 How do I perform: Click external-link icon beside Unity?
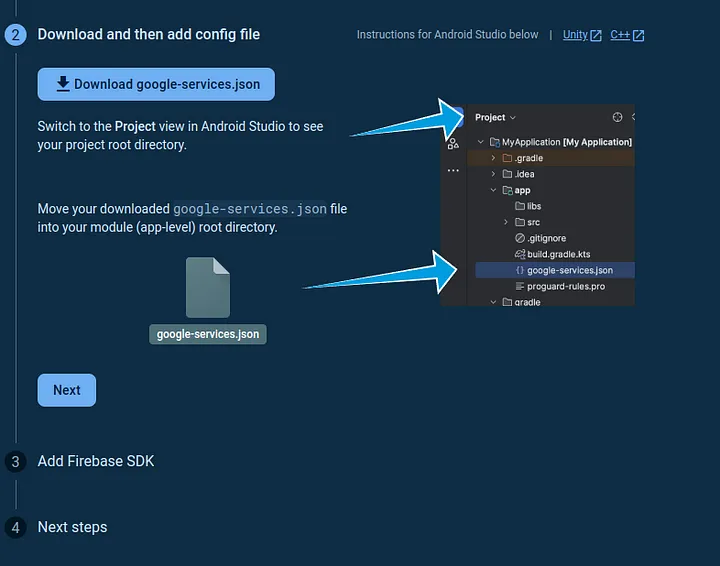click(596, 35)
